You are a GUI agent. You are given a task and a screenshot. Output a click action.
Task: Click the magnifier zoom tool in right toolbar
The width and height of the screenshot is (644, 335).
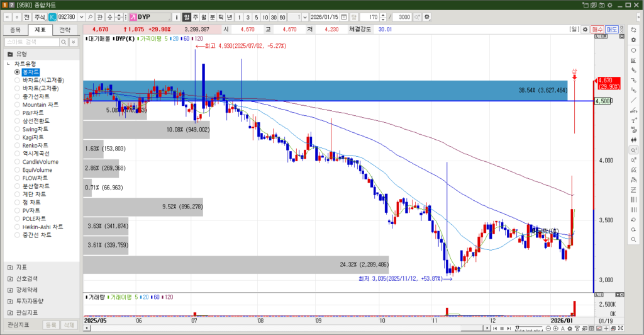[633, 150]
